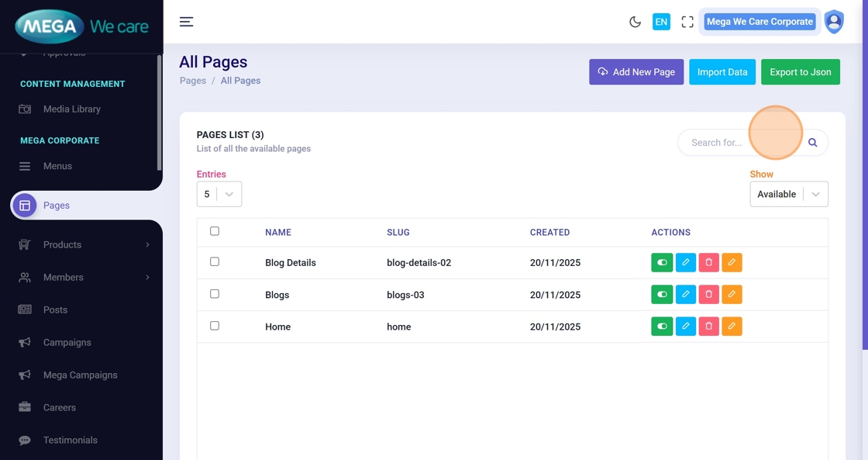
Task: Click the Export to Json button
Action: click(x=800, y=72)
